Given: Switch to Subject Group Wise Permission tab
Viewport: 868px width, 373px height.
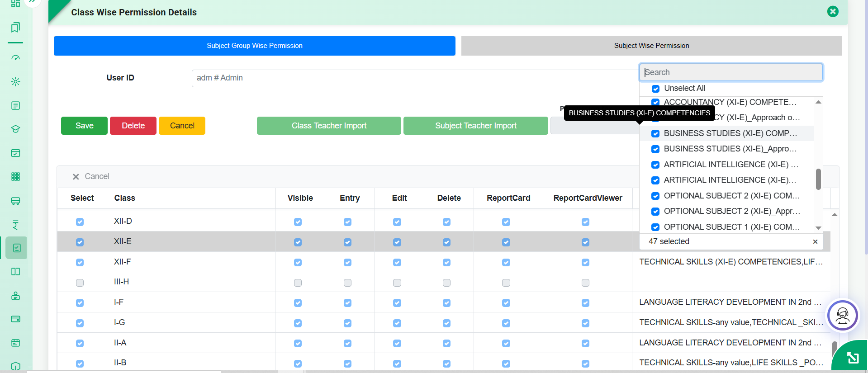Looking at the screenshot, I should click(255, 46).
